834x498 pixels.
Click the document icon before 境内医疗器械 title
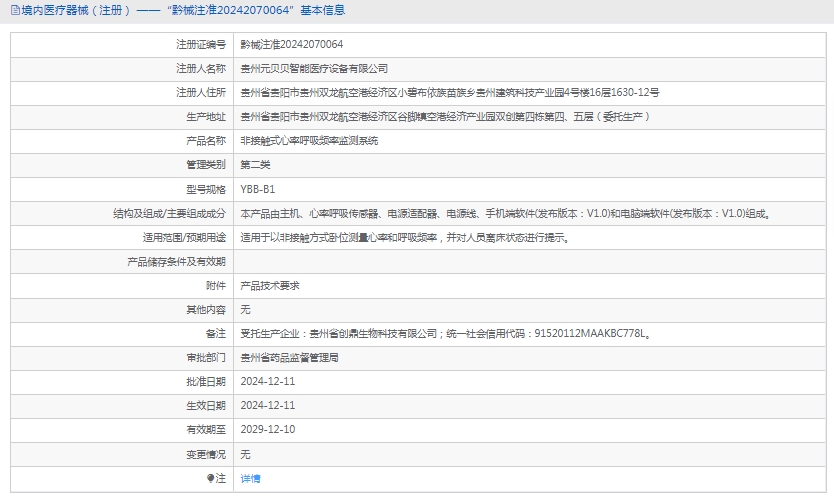click(x=13, y=11)
